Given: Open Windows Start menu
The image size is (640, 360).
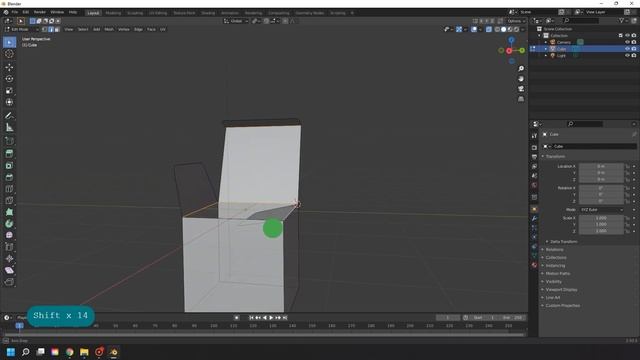Looking at the screenshot, I should coord(11,352).
